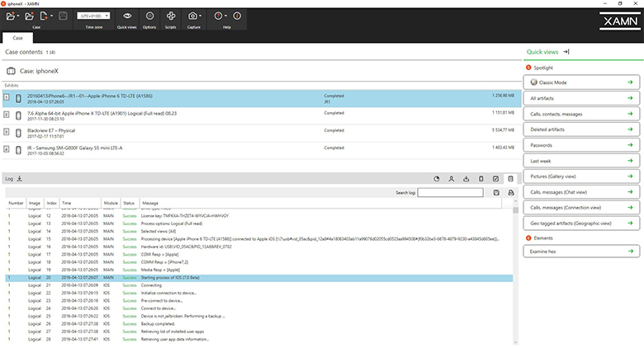Expand the Capture dropdown arrow

[200, 16]
